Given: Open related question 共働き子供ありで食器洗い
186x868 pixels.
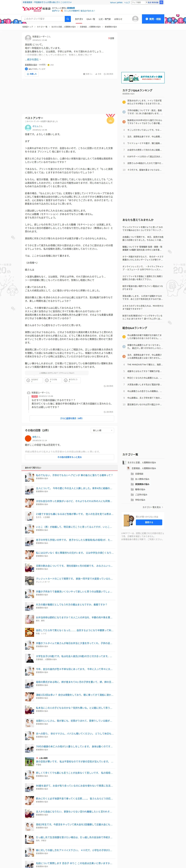Looking at the screenshot, I should (x=74, y=591).
